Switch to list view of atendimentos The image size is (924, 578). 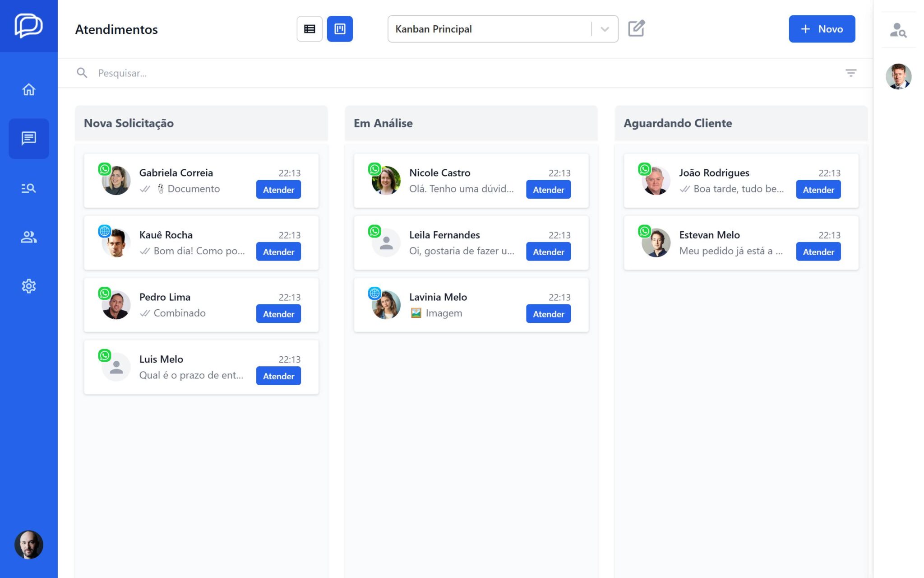pyautogui.click(x=309, y=28)
